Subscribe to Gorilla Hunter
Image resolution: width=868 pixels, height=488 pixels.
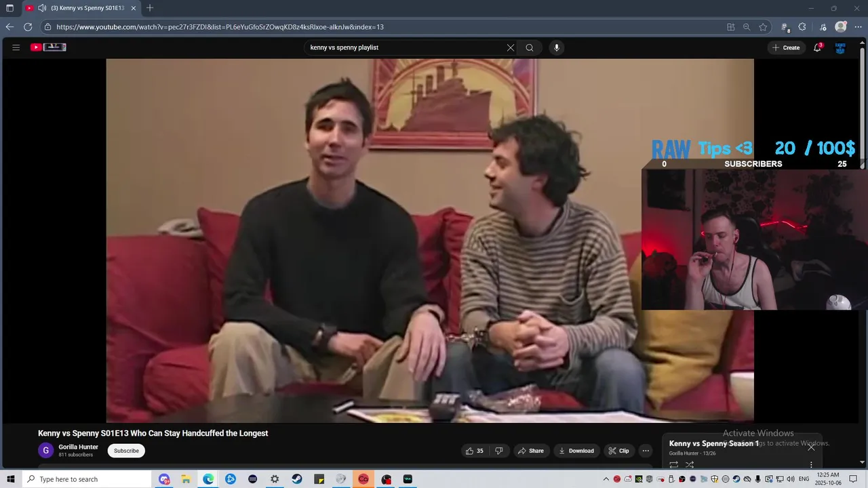point(126,451)
